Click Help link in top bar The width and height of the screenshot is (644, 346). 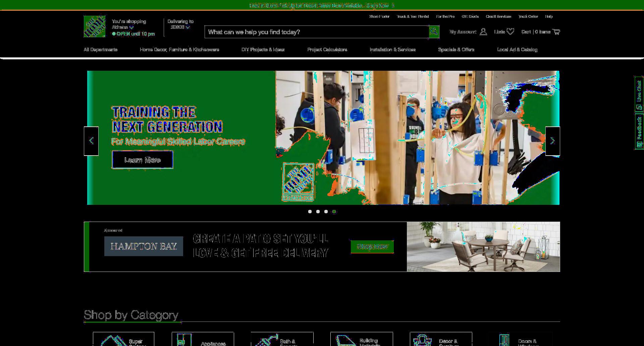tap(549, 16)
